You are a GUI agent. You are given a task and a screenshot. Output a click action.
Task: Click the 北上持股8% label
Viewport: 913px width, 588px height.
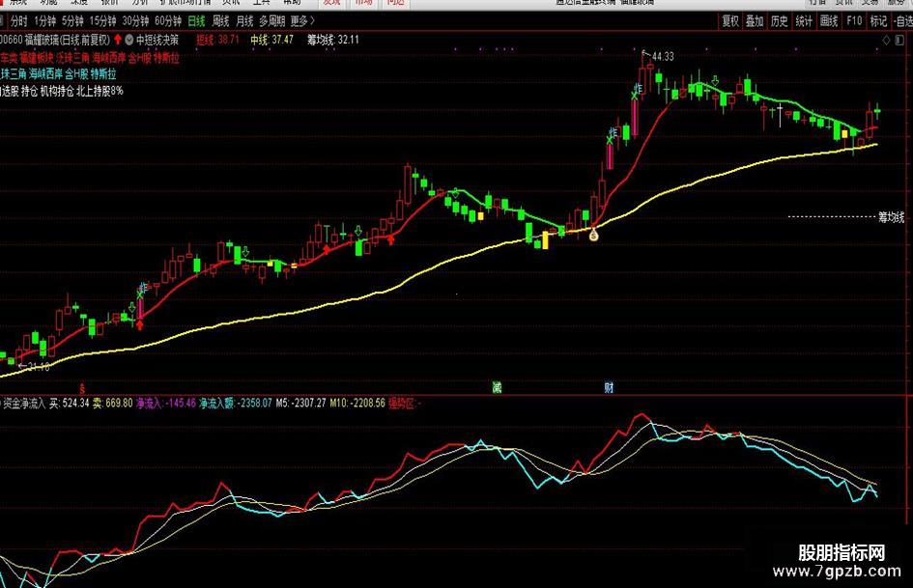(100, 91)
